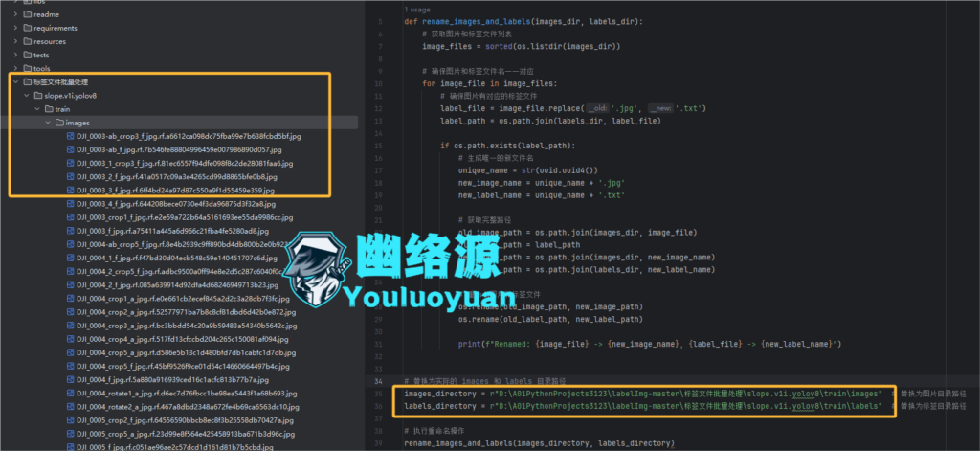
Task: Expand the tests folder chevron
Action: (x=15, y=55)
